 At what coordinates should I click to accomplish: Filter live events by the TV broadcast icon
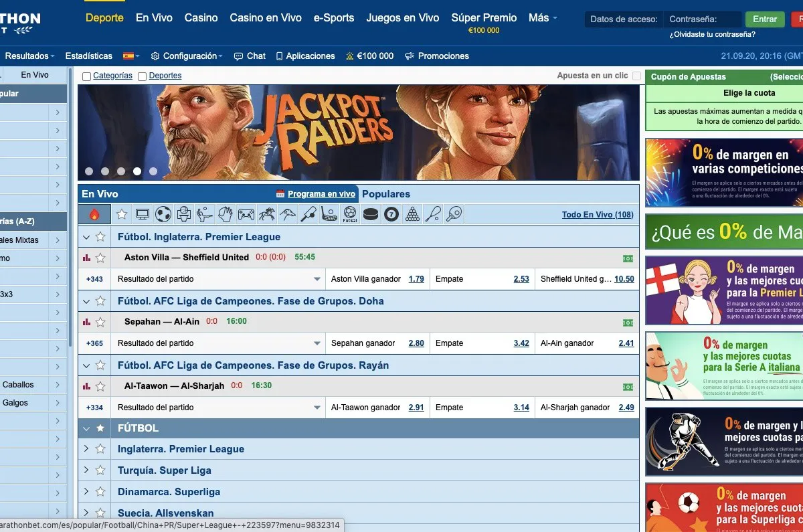click(142, 214)
